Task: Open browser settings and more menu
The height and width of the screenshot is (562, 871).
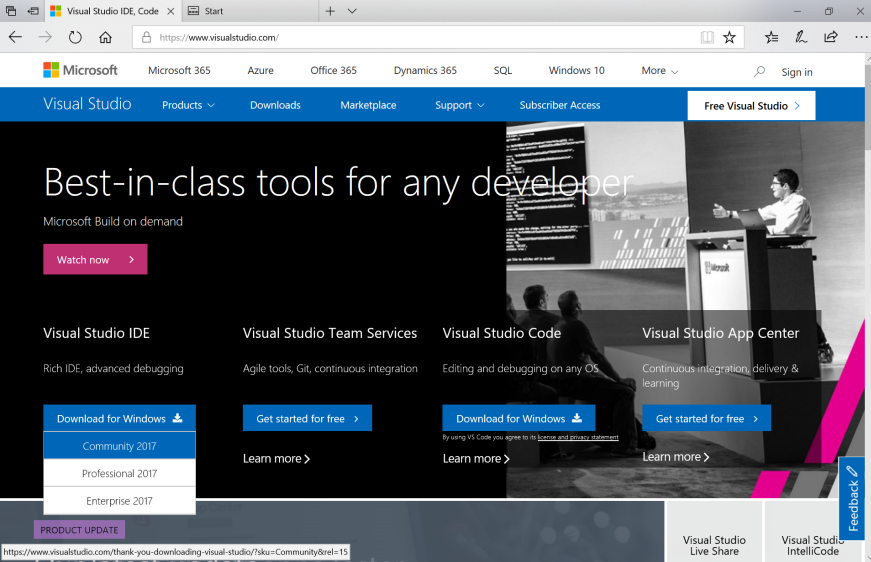Action: point(860,37)
